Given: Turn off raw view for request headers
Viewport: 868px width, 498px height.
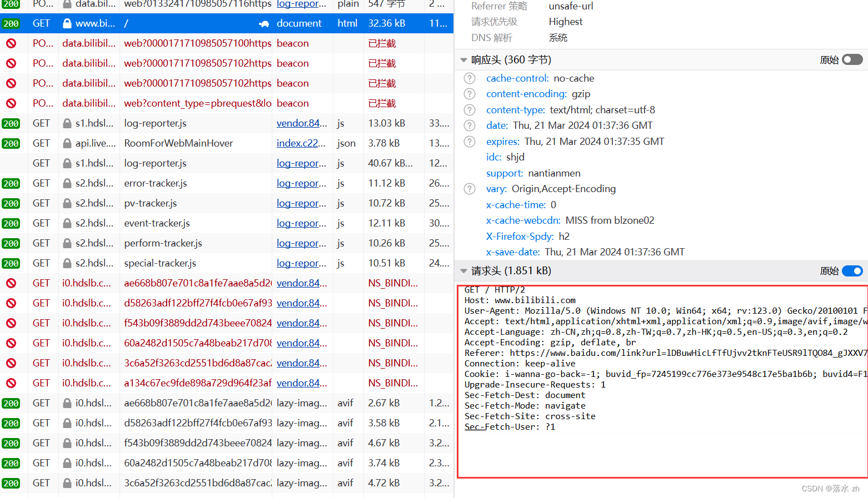Looking at the screenshot, I should point(852,271).
